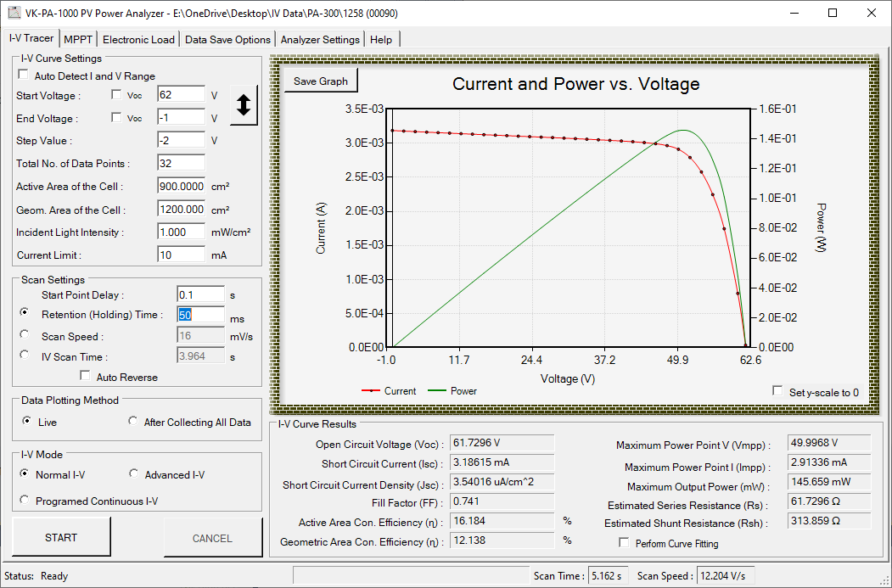Image resolution: width=892 pixels, height=588 pixels.
Task: Click the Step Value input field
Action: click(x=181, y=140)
